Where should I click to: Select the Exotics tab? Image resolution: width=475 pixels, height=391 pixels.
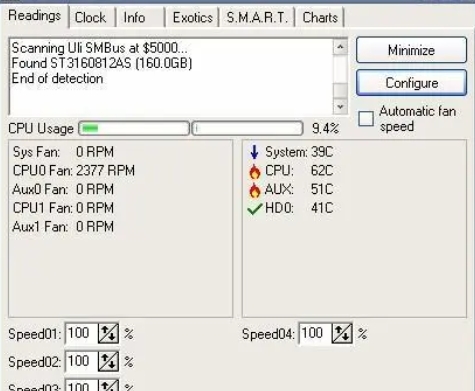193,17
